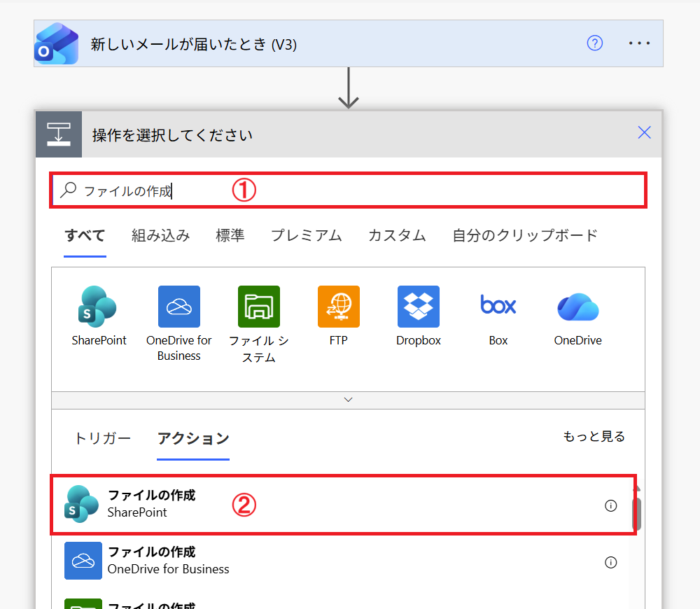
Task: Expand the connector list chevron
Action: pos(348,399)
